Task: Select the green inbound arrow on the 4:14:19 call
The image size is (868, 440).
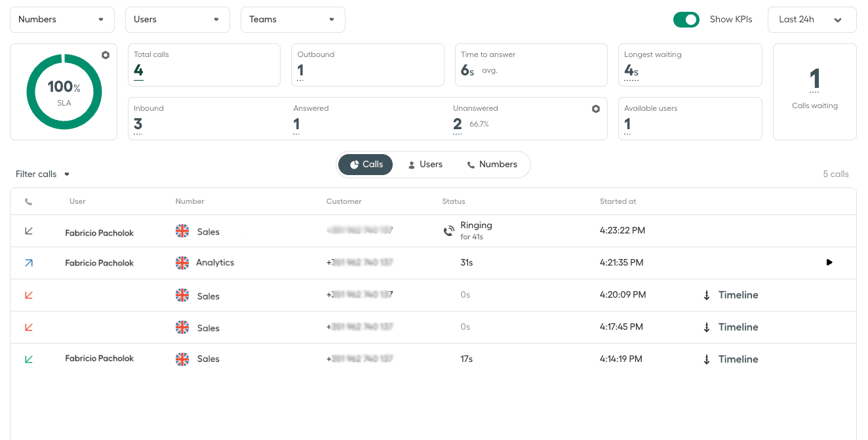Action: (x=28, y=358)
